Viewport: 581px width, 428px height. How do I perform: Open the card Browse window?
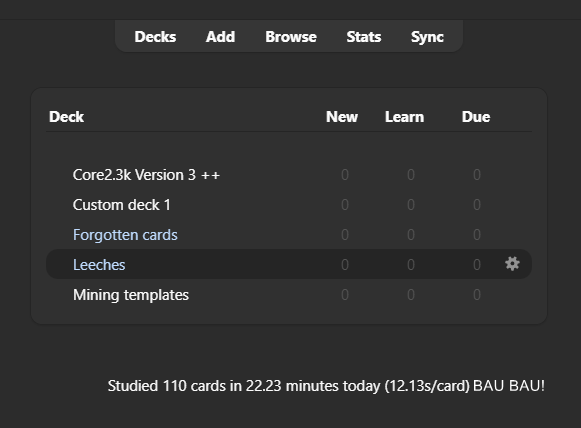click(291, 37)
